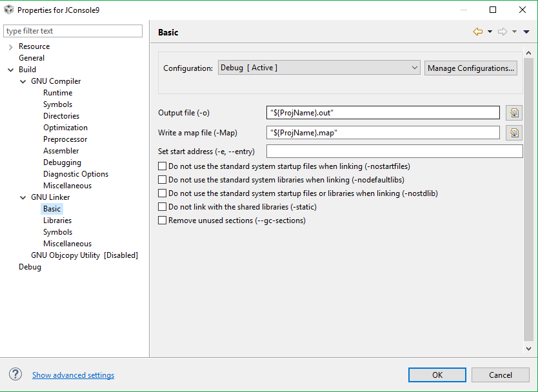Image resolution: width=538 pixels, height=392 pixels.
Task: Click the vertical scrollbar in settings pane
Action: (528, 193)
